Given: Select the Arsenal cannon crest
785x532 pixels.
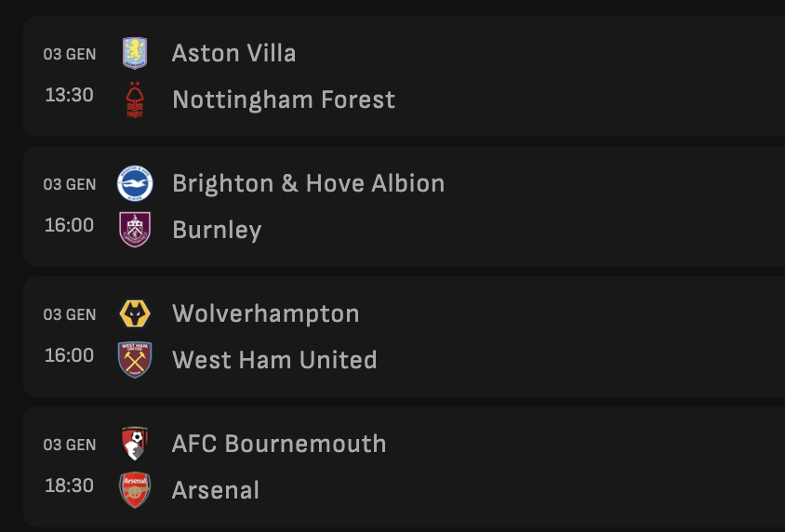Looking at the screenshot, I should pyautogui.click(x=135, y=490).
